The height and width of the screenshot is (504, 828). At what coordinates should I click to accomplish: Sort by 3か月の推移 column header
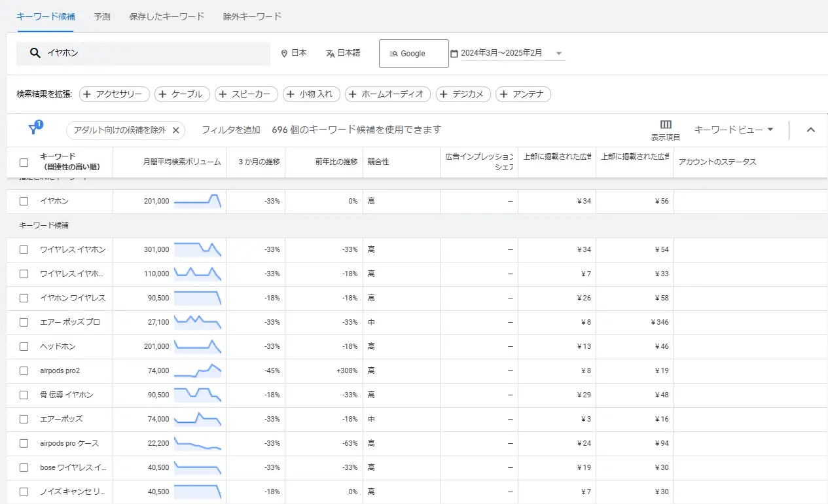pos(259,162)
